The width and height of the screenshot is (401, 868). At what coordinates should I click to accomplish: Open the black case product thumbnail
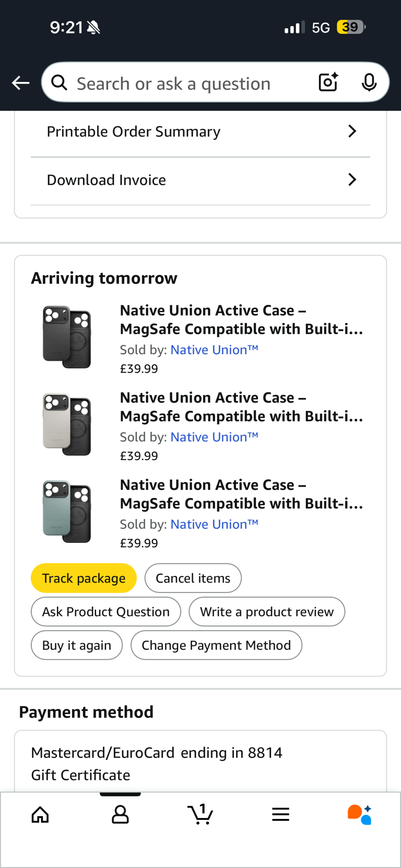(x=67, y=337)
